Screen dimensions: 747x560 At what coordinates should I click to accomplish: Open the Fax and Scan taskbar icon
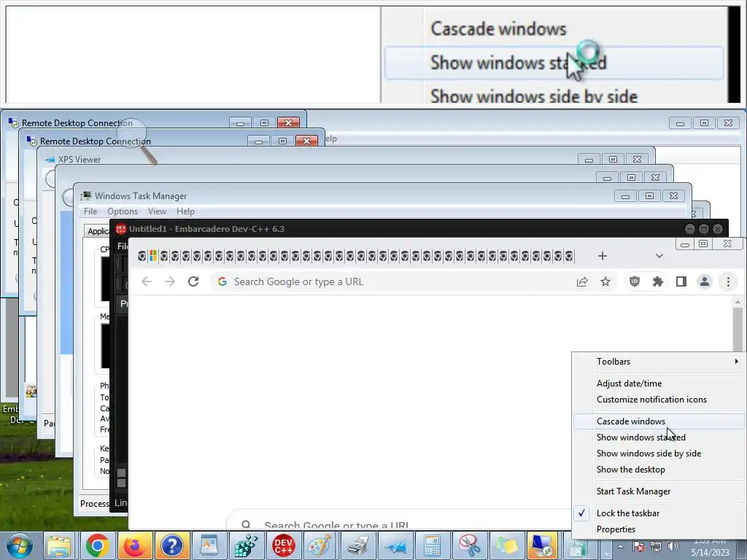click(357, 545)
